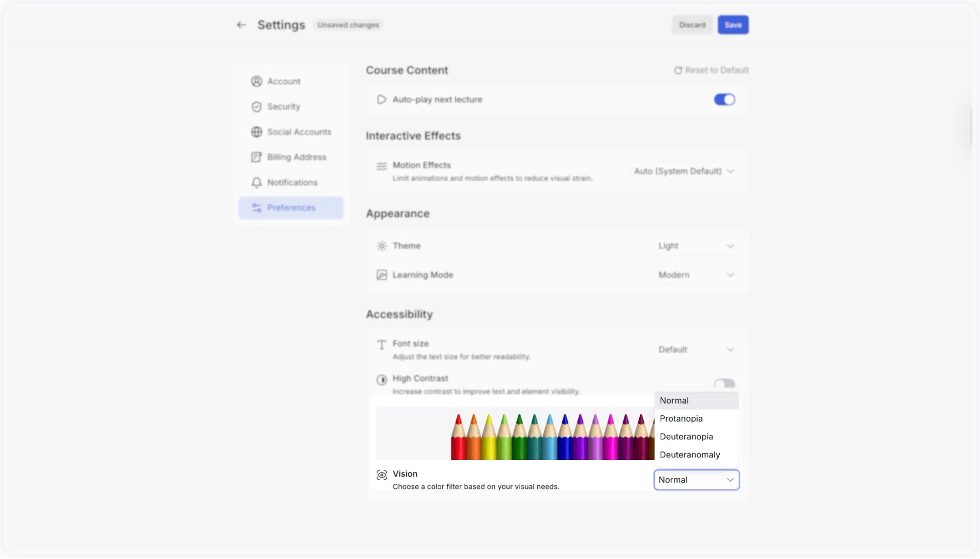This screenshot has width=980, height=559.
Task: Choose Deuteranomaly color filter option
Action: 696,455
